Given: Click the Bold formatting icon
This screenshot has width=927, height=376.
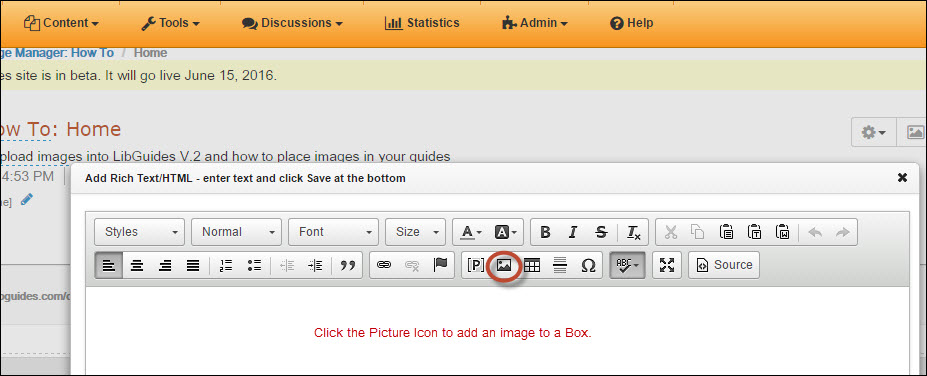Looking at the screenshot, I should pos(546,232).
